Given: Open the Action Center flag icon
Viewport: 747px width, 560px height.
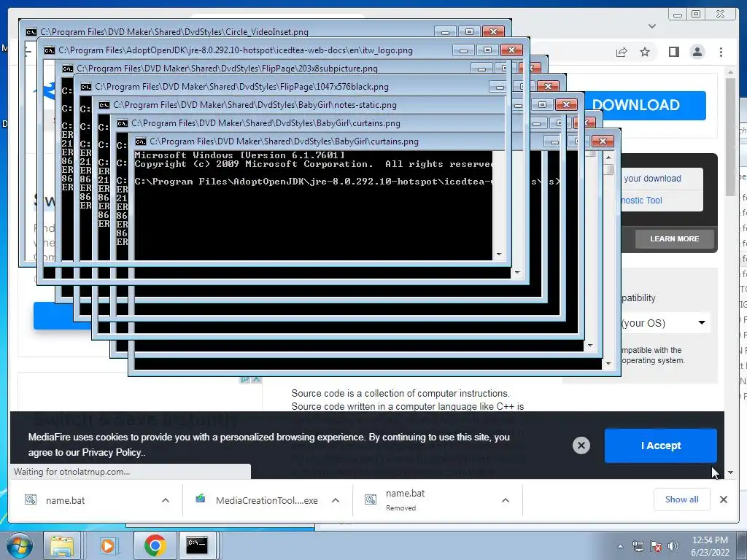Looking at the screenshot, I should click(656, 546).
